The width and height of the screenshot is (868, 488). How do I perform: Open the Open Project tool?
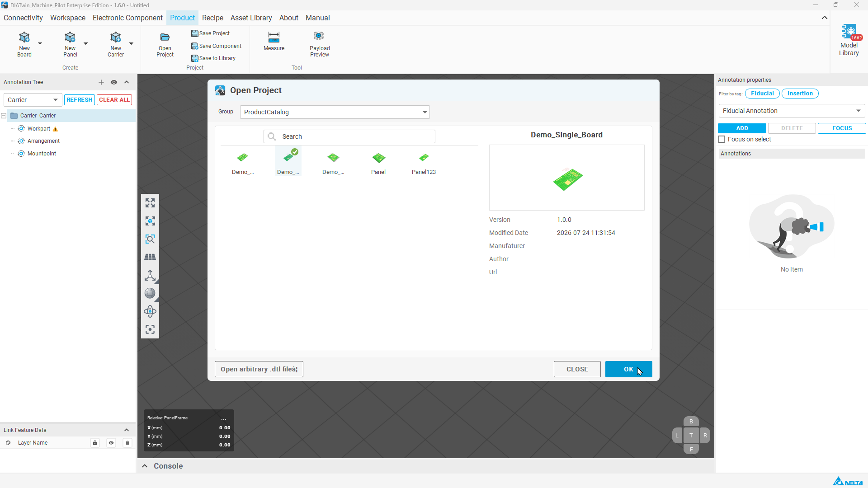[165, 45]
